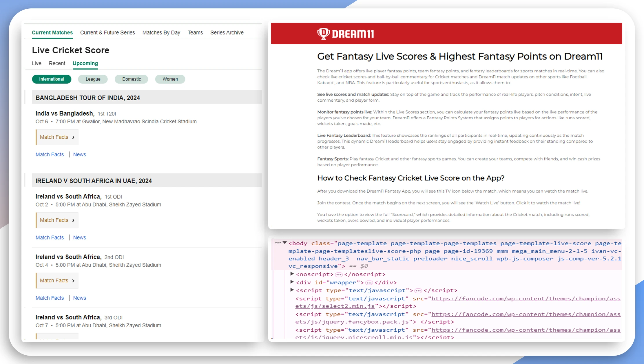
Task: Open Ireland vs South Africa 2nd ODI match
Action: click(80, 257)
